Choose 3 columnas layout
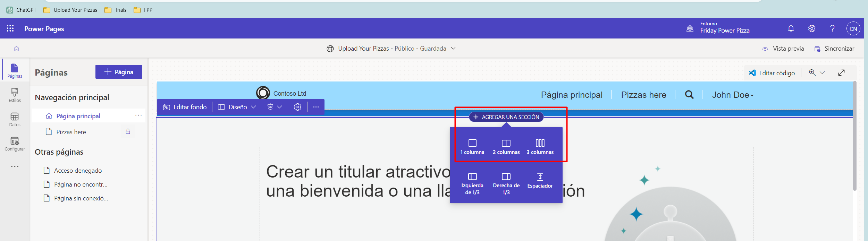 point(540,147)
